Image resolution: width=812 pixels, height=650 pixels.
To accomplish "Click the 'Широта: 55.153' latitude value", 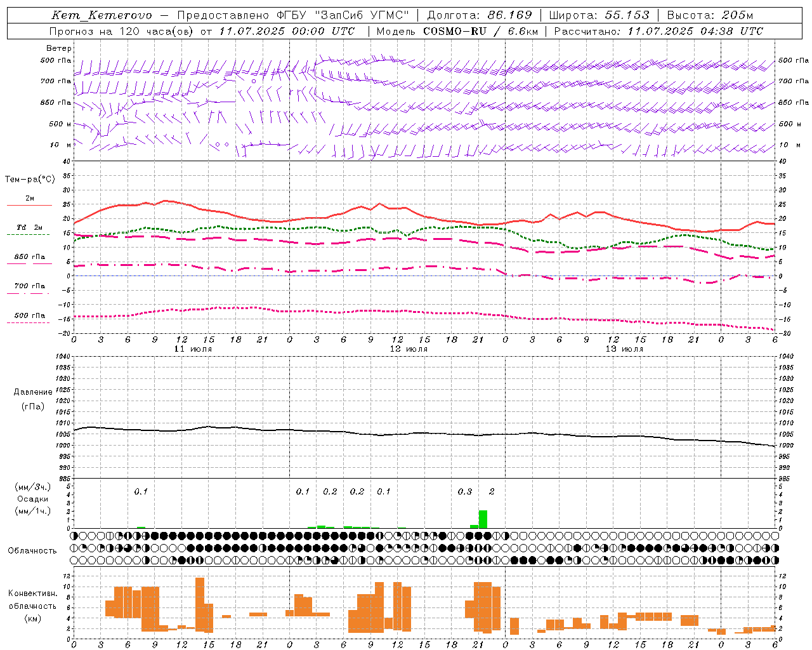I will [599, 15].
